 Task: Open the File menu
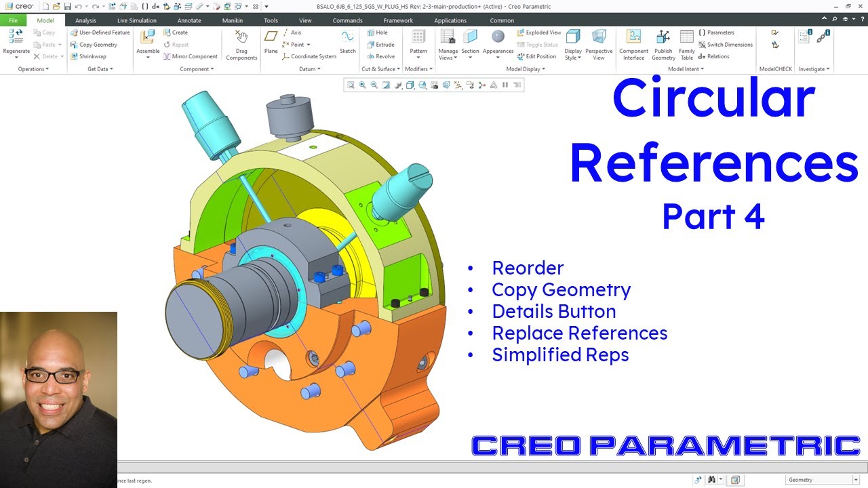pos(14,20)
